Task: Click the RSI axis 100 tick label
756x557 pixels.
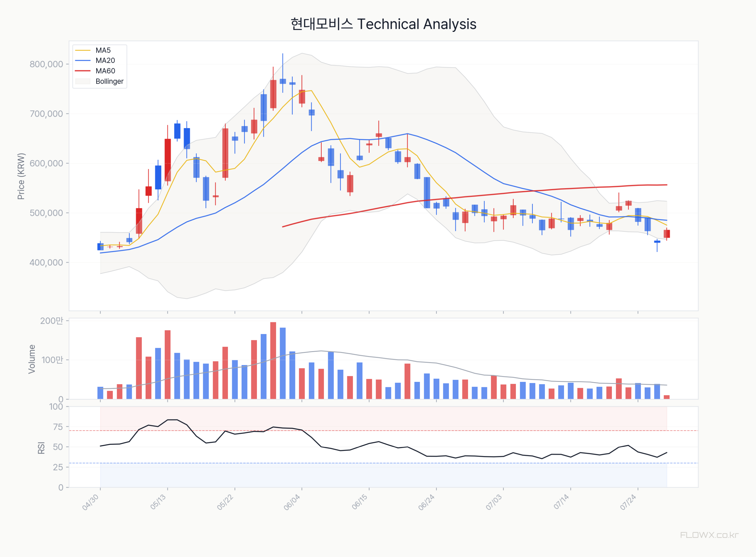Action: [x=56, y=407]
